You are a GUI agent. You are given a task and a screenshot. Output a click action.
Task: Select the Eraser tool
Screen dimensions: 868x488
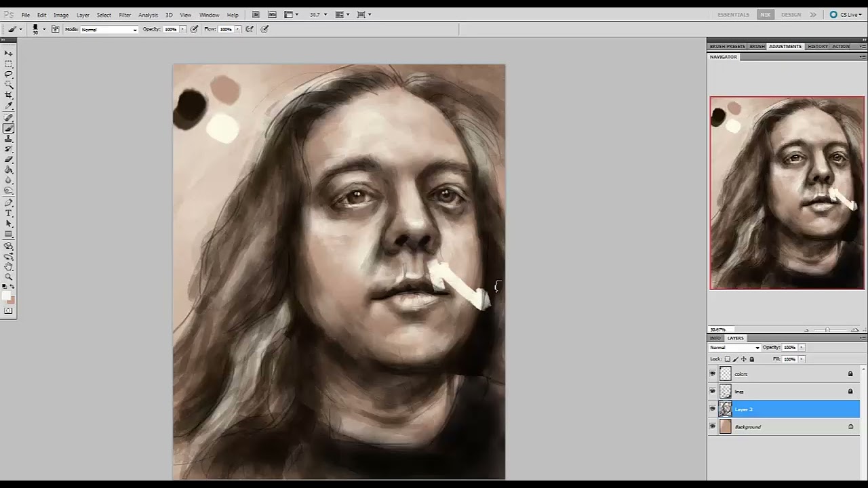[9, 159]
